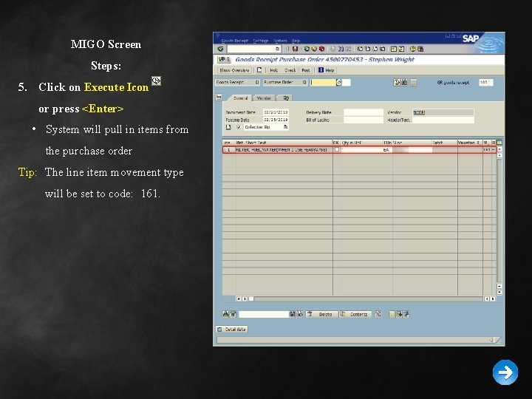532x399 pixels.
Task: Click the Print icon in standard toolbar
Action: click(333, 49)
